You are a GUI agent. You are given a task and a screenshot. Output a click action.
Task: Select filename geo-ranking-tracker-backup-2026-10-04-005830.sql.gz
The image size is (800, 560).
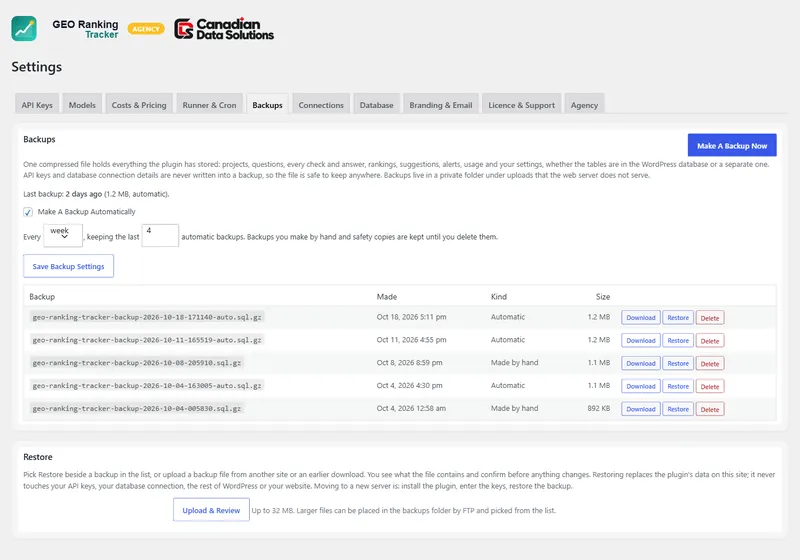pos(137,409)
